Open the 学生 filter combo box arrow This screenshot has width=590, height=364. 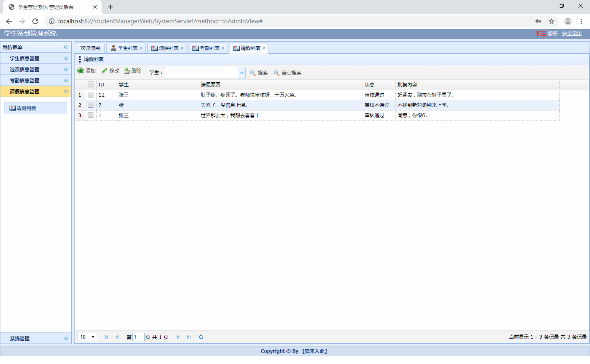point(242,73)
